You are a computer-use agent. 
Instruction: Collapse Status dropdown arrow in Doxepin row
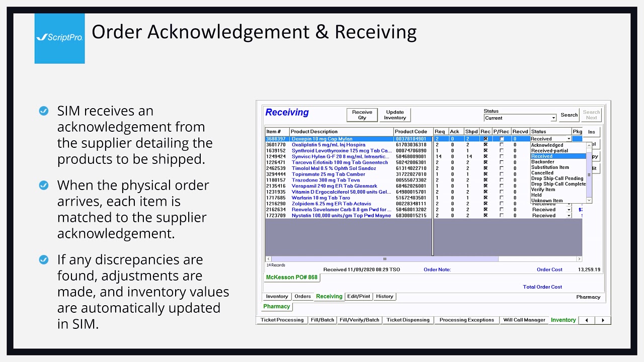click(569, 139)
